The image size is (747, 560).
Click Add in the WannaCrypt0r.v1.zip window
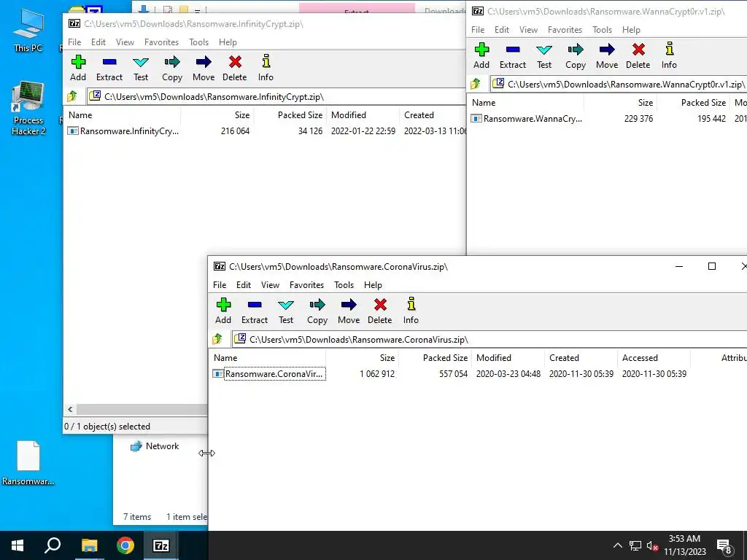click(481, 55)
